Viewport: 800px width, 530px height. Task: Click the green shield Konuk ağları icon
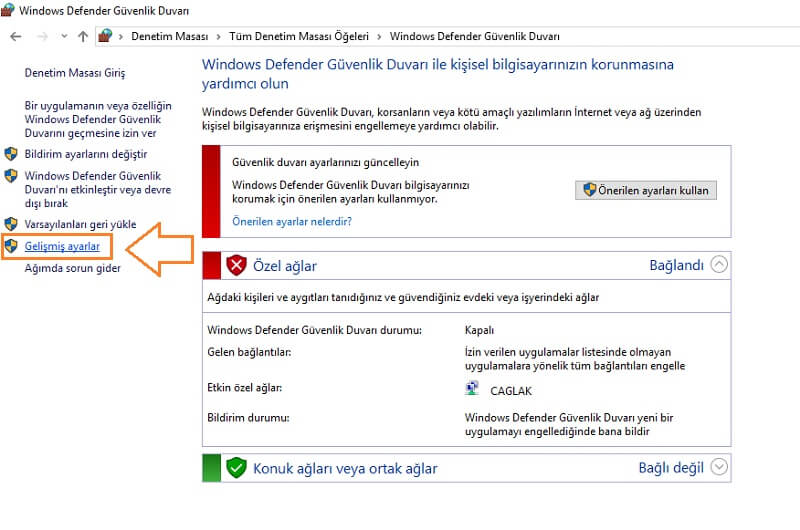236,468
